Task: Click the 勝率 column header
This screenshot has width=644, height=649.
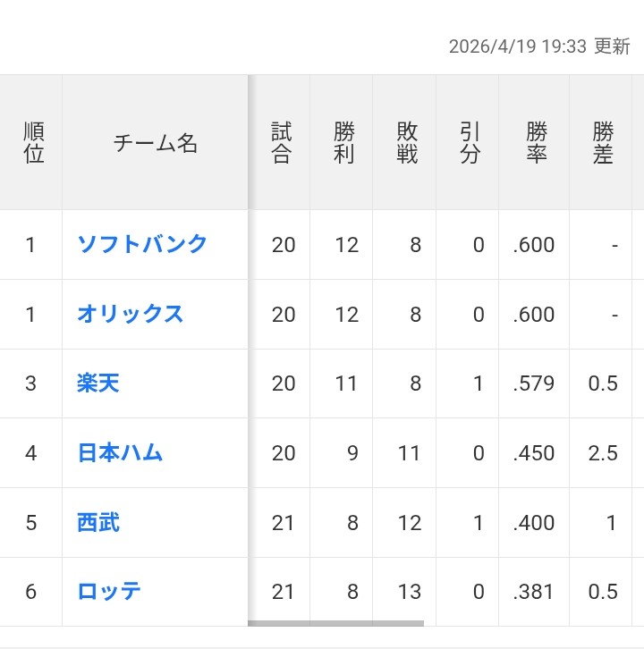Action: click(x=537, y=143)
